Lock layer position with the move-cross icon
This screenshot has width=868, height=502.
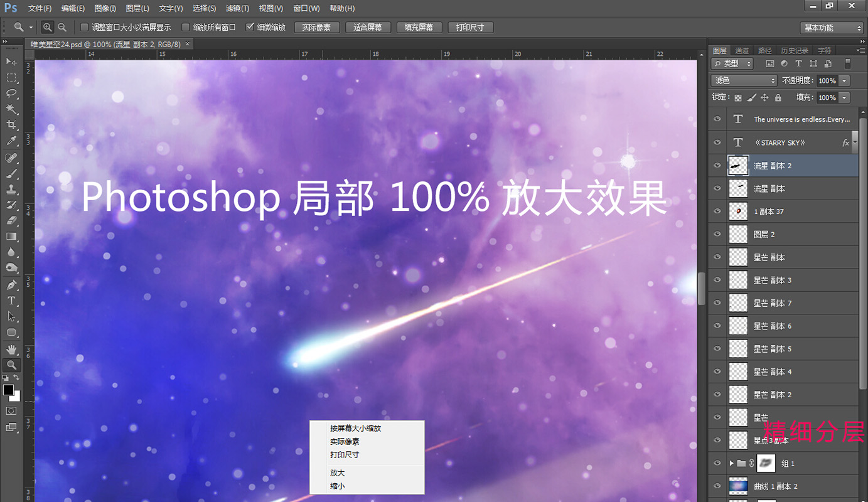(764, 98)
